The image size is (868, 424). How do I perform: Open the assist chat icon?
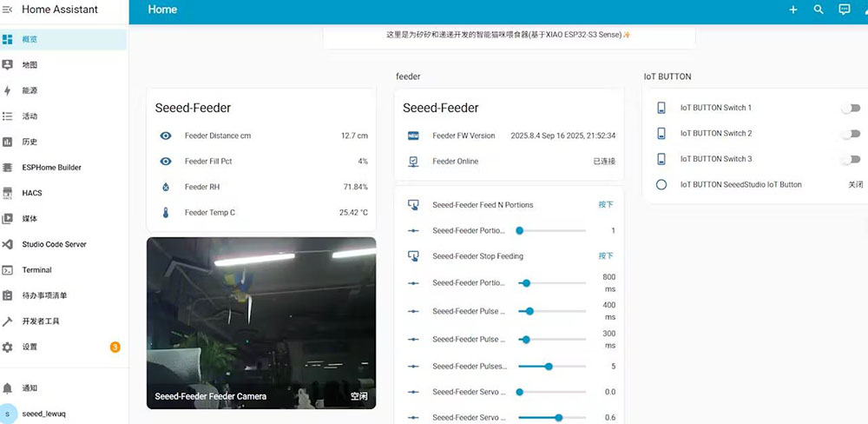coord(844,10)
